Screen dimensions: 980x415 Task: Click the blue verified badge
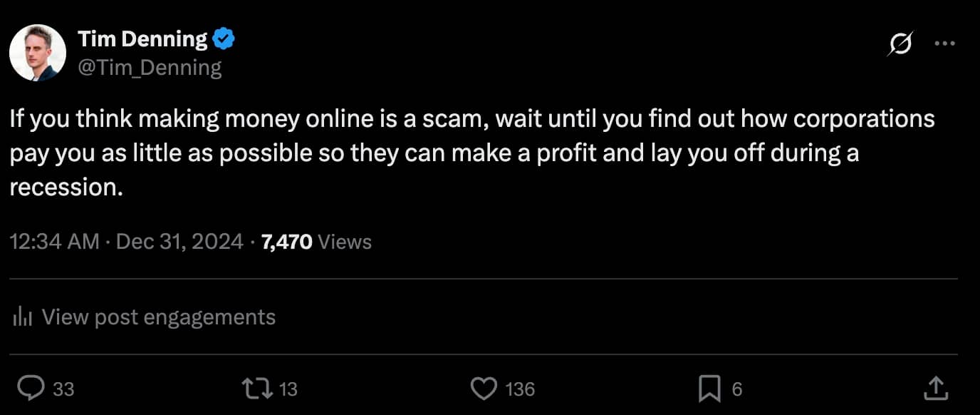224,39
